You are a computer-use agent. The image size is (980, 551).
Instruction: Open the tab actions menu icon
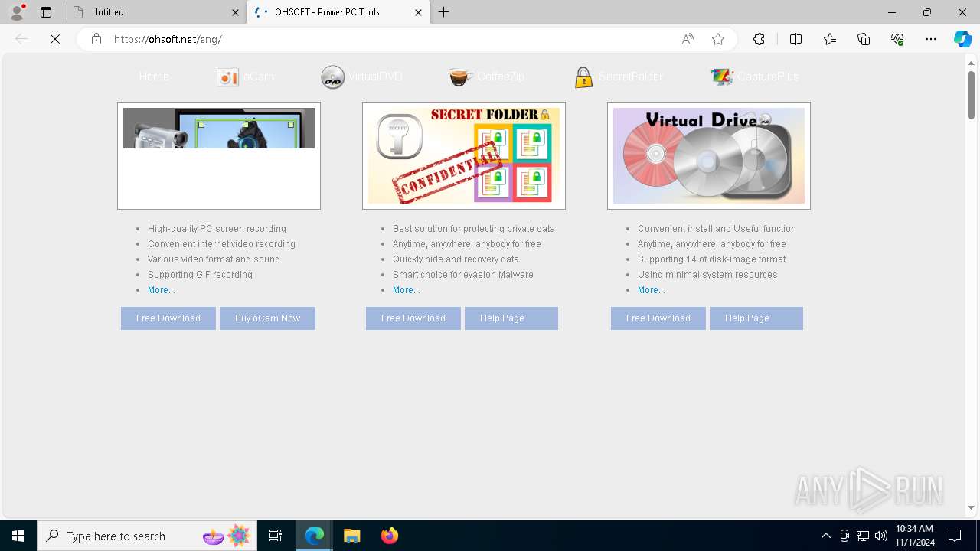pos(46,12)
